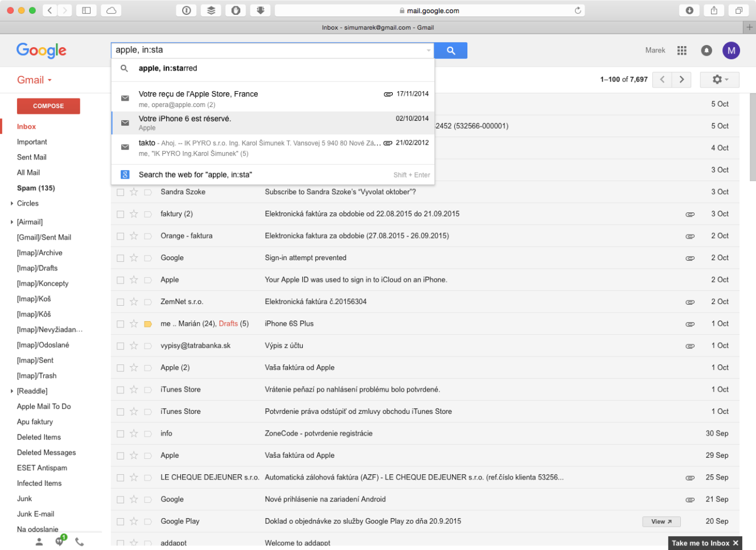Star the Orange - faktura email
The height and width of the screenshot is (550, 756).
pyautogui.click(x=134, y=236)
